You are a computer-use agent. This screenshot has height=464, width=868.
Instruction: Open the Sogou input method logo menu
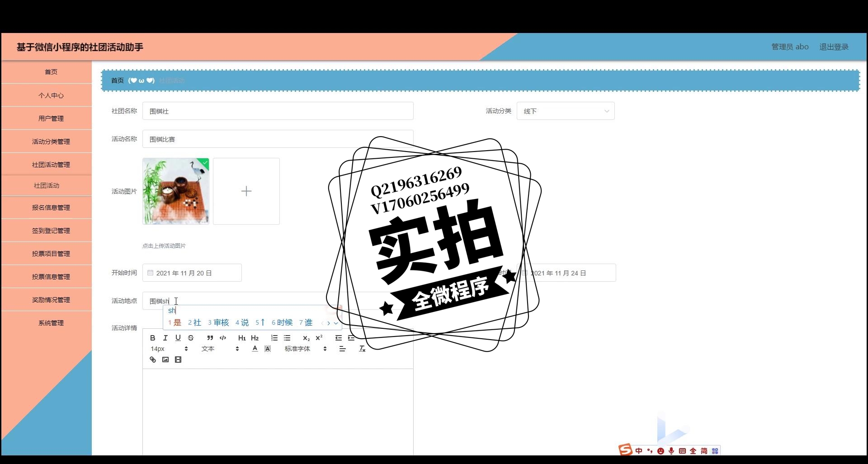point(626,450)
